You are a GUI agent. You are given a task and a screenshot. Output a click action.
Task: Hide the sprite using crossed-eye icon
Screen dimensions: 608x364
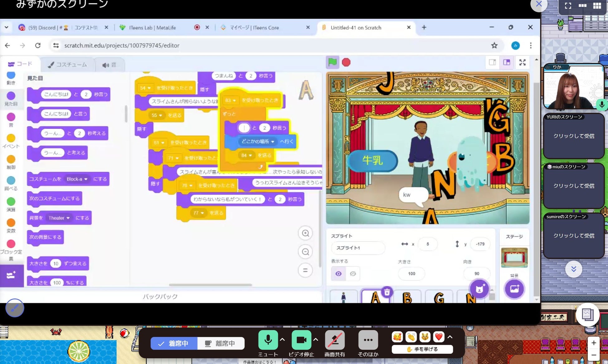(353, 274)
